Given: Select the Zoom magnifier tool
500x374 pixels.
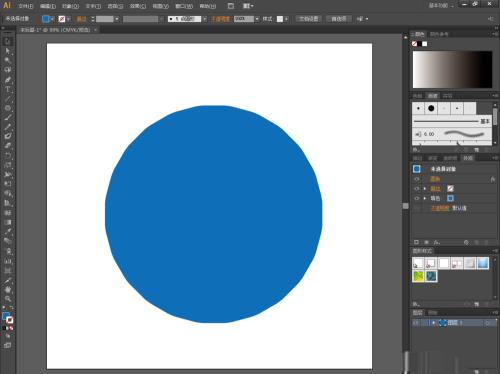Looking at the screenshot, I should tap(8, 299).
